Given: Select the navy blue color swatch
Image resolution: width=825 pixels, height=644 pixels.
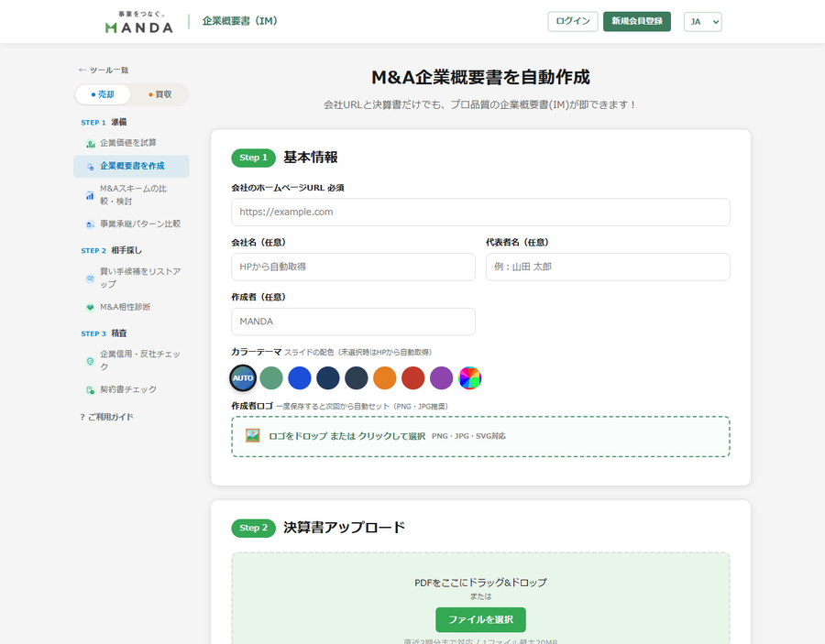Looking at the screenshot, I should (x=328, y=378).
